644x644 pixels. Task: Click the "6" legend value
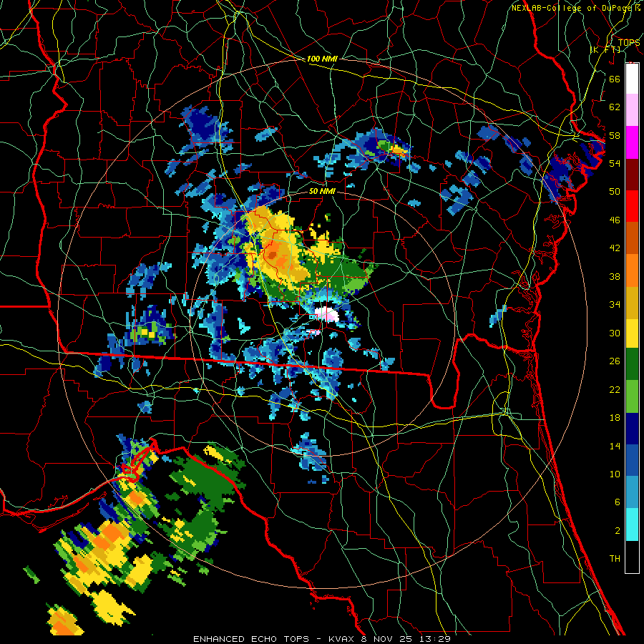(x=617, y=502)
